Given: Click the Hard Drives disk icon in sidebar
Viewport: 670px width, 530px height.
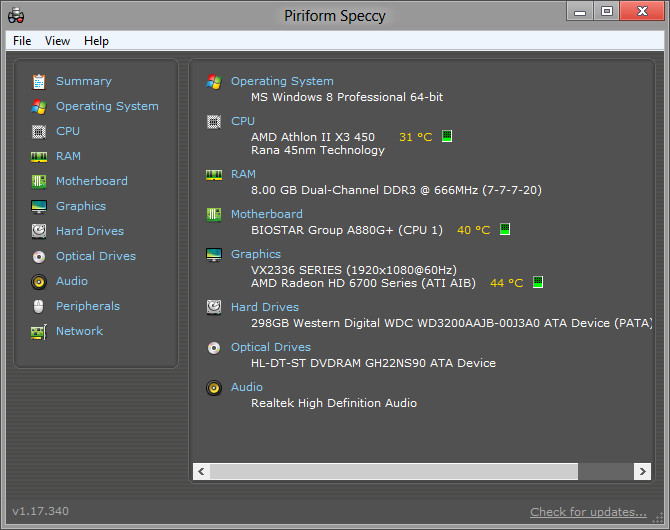Looking at the screenshot, I should tap(39, 231).
